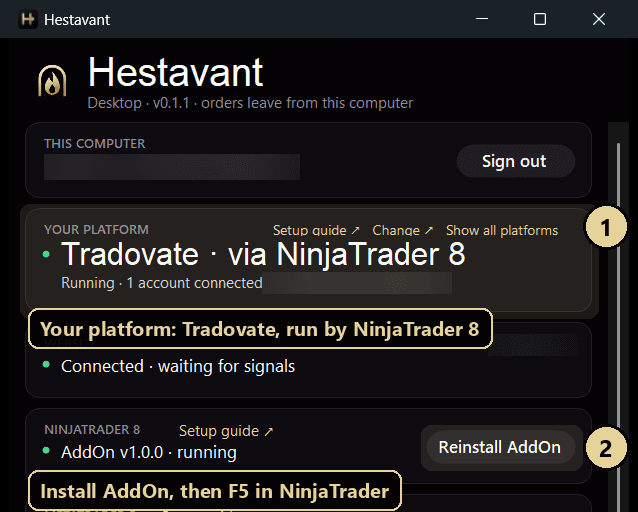This screenshot has width=638, height=512.
Task: Close the Hestavant window
Action: coord(599,19)
